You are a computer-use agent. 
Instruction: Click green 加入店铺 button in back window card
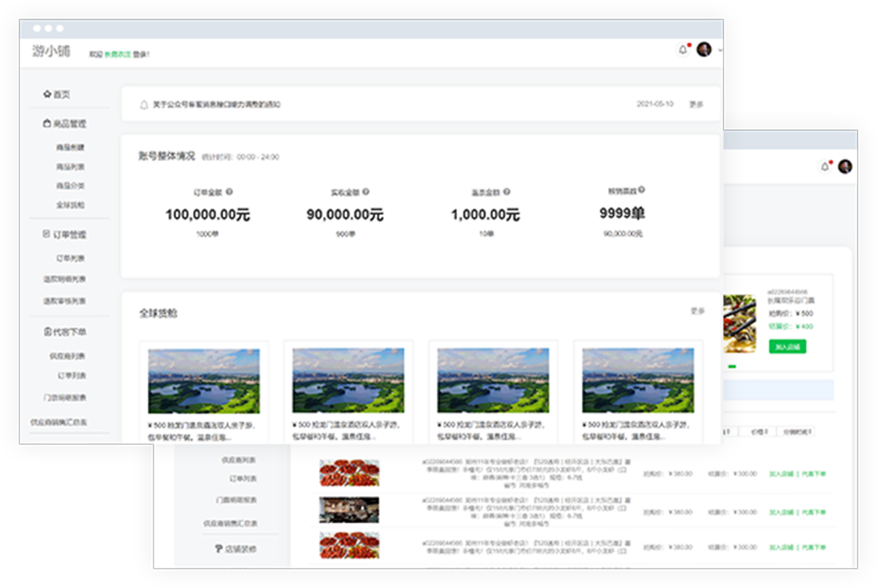(787, 347)
